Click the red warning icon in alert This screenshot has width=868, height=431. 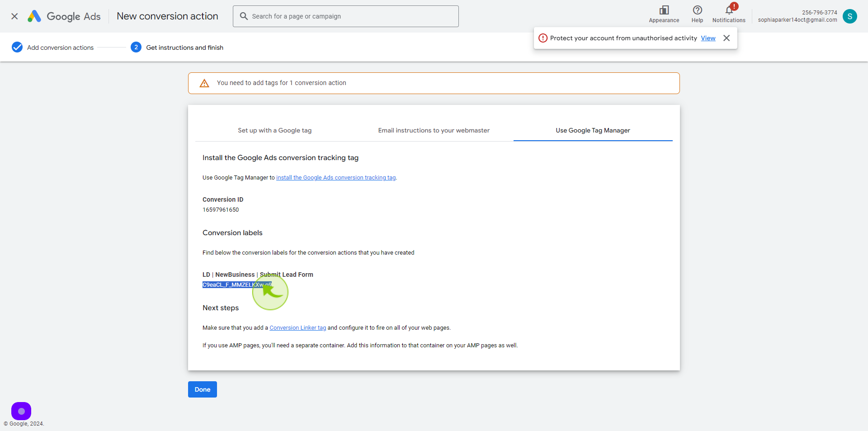coord(543,38)
